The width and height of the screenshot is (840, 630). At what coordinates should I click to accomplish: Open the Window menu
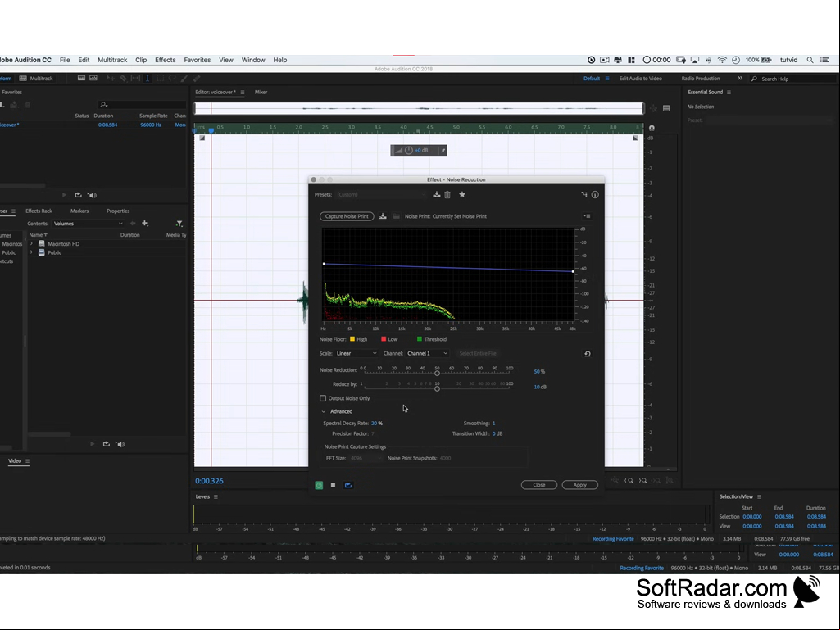[x=253, y=60]
